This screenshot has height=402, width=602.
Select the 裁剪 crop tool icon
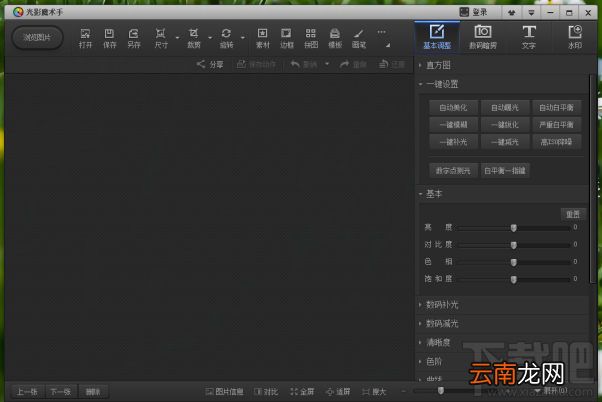coord(194,38)
